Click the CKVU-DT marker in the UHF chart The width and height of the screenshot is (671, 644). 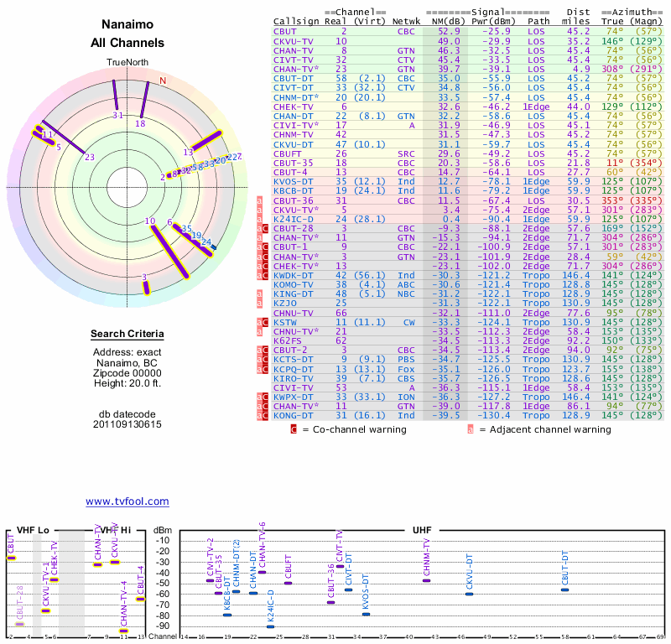point(470,594)
